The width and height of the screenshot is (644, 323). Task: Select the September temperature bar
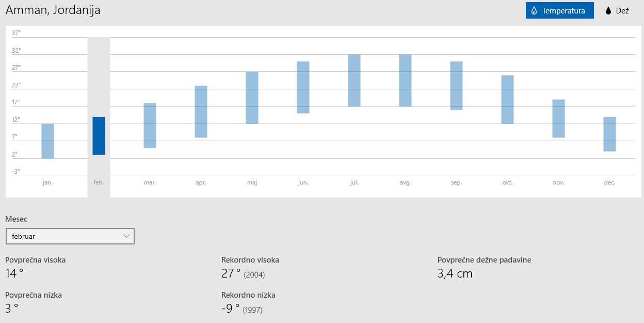[x=456, y=86]
